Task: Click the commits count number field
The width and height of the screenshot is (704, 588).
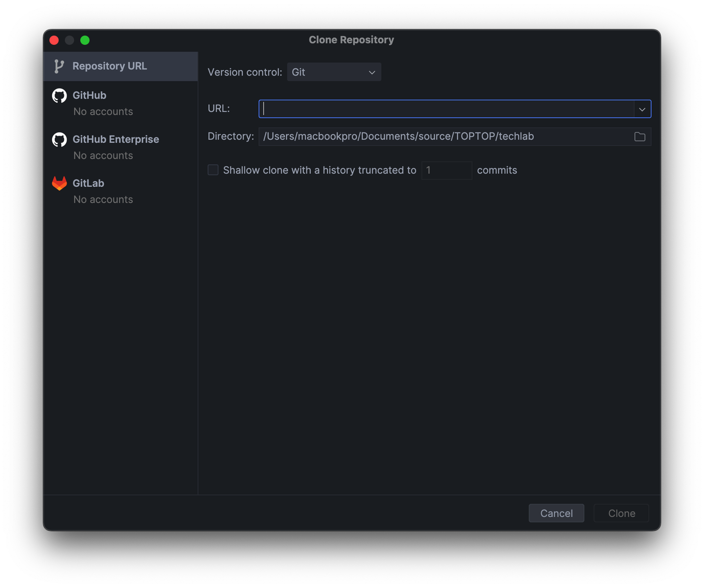Action: coord(446,171)
